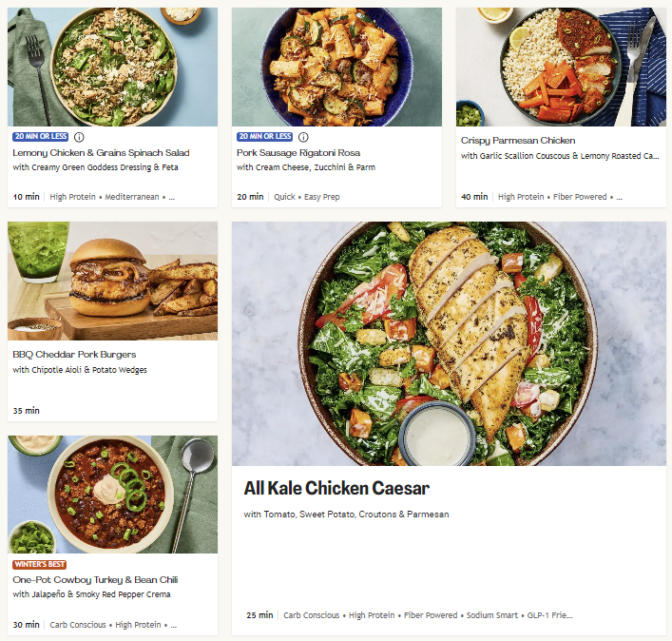Open One-Pot Cowboy Turkey & Bean Chili title
This screenshot has height=641, width=672.
click(x=96, y=579)
